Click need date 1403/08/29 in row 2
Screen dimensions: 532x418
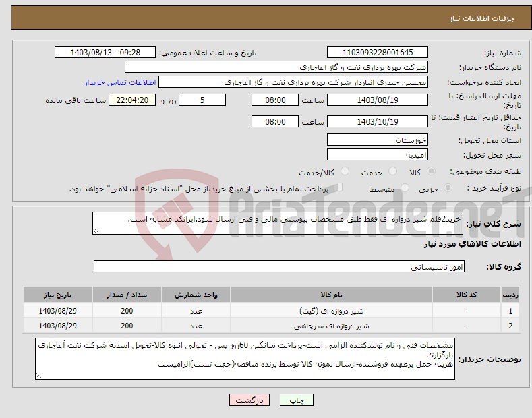pos(58,326)
